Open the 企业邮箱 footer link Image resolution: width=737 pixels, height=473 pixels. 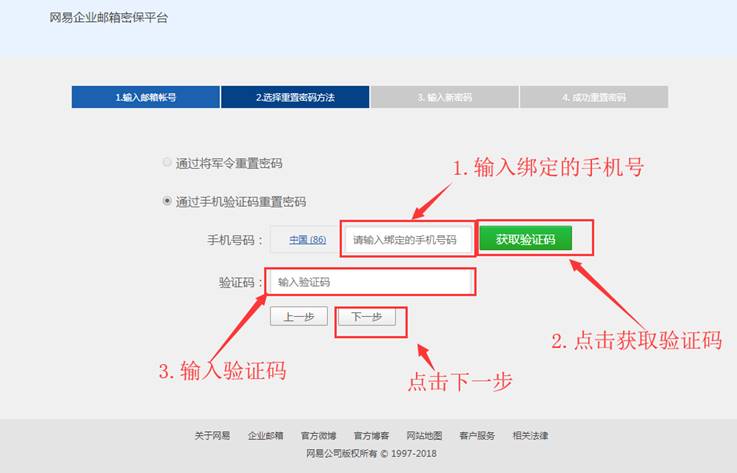tap(266, 436)
